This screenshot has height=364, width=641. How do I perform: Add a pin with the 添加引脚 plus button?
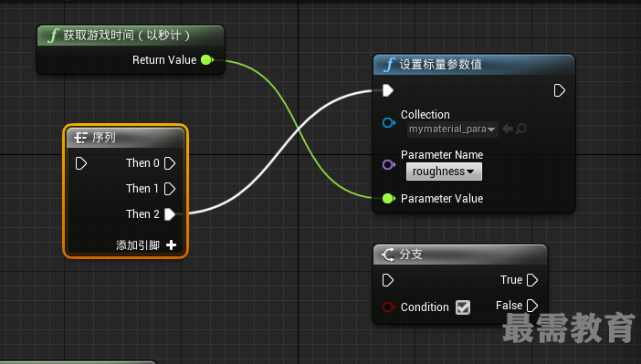click(x=172, y=245)
